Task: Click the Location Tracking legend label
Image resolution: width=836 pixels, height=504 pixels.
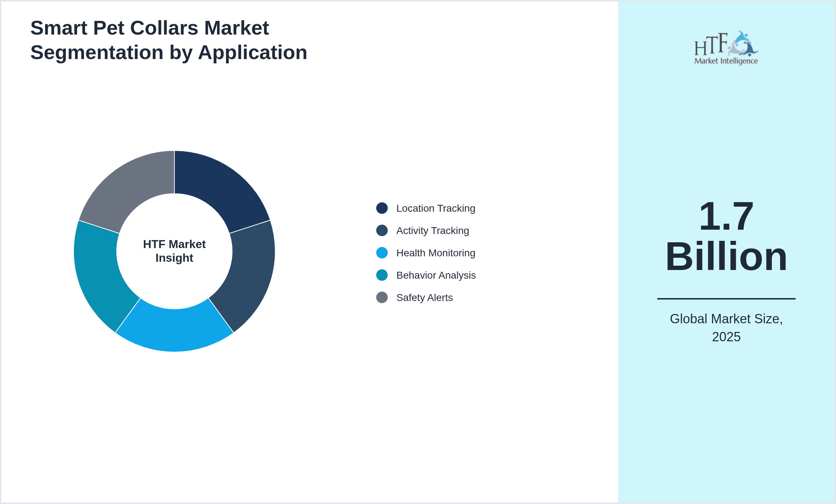Action: [x=436, y=208]
